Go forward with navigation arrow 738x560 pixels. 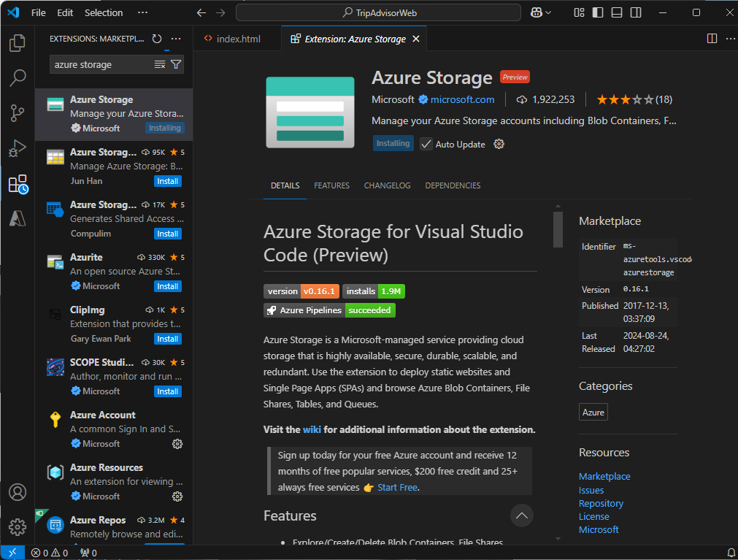pyautogui.click(x=220, y=12)
